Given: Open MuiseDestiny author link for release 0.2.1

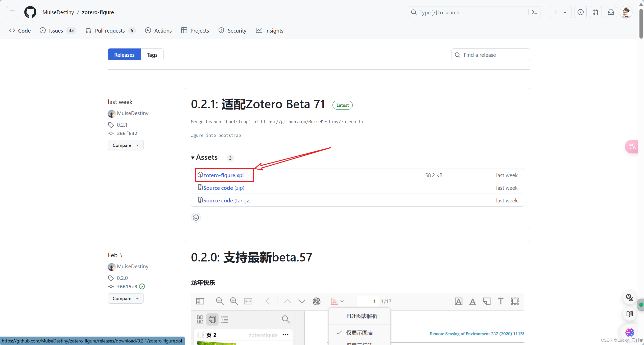Looking at the screenshot, I should click(x=133, y=113).
